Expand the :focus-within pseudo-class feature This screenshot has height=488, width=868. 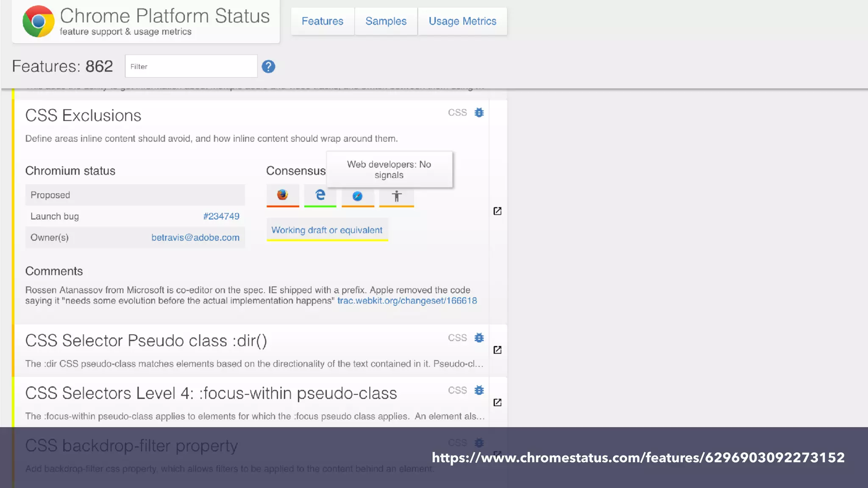coord(211,394)
